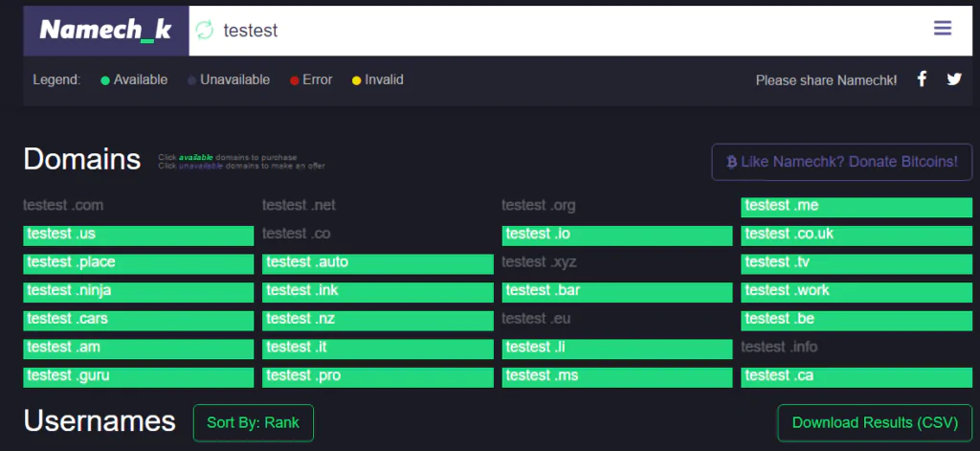The width and height of the screenshot is (980, 451).
Task: Click the Domains section heading
Action: click(x=82, y=160)
